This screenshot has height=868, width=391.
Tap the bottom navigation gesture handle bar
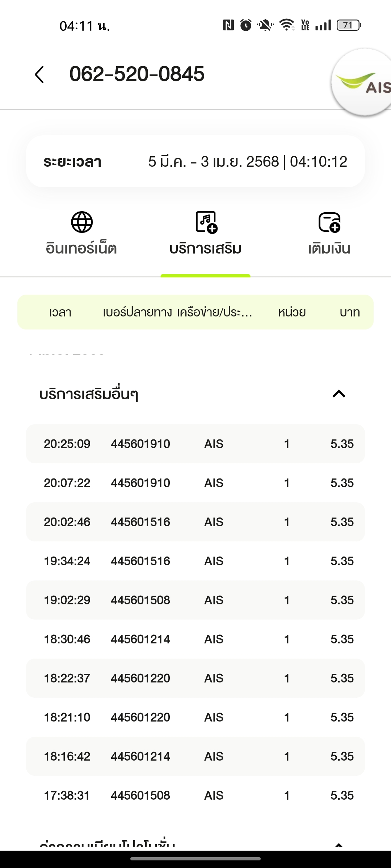195,859
